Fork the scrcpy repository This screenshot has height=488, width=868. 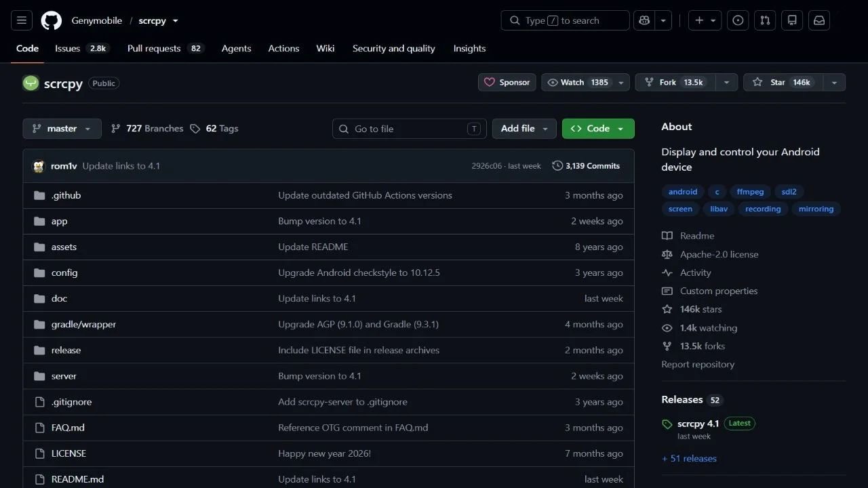coord(675,82)
